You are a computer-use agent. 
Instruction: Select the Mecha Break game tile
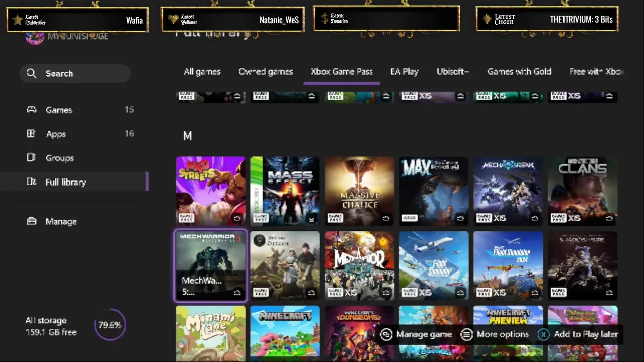(x=508, y=191)
